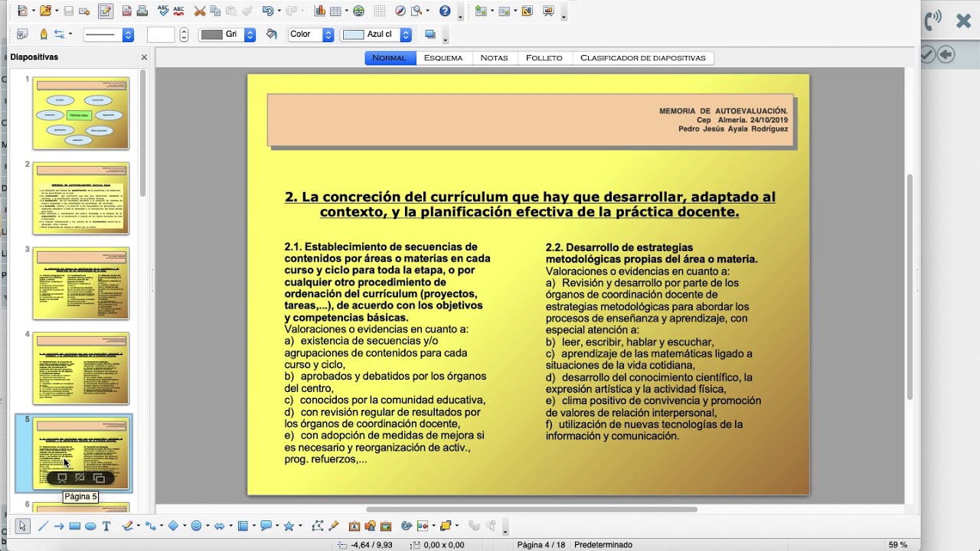
Task: Click the arrow style icon
Action: (59, 34)
